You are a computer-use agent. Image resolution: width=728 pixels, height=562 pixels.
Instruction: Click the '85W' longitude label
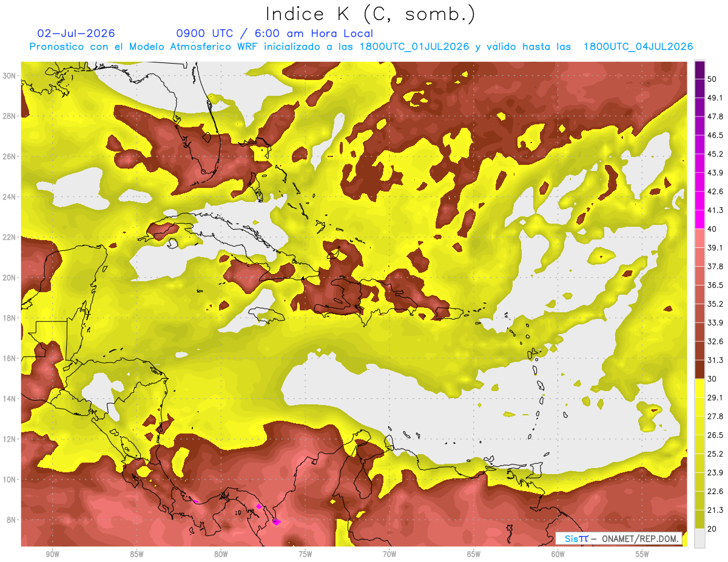coord(136,555)
